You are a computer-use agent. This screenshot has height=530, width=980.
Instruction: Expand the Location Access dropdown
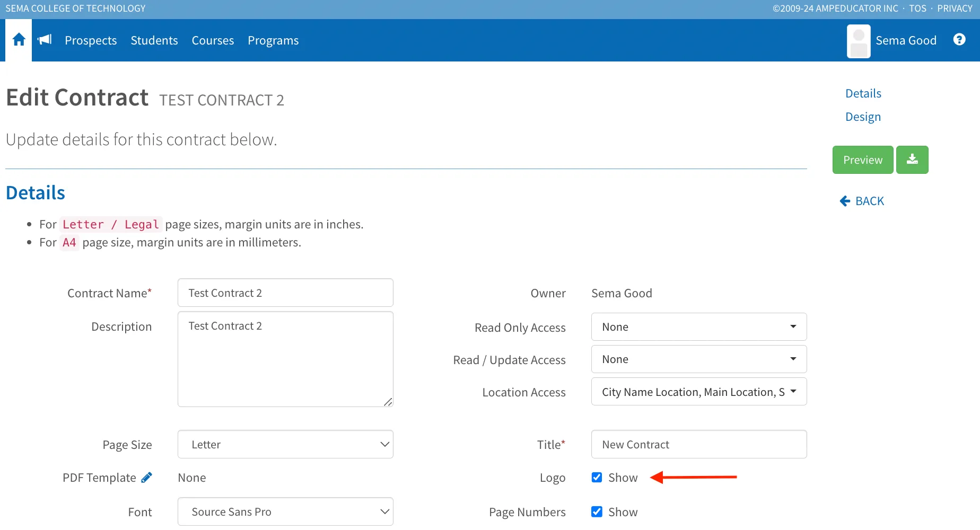point(699,392)
